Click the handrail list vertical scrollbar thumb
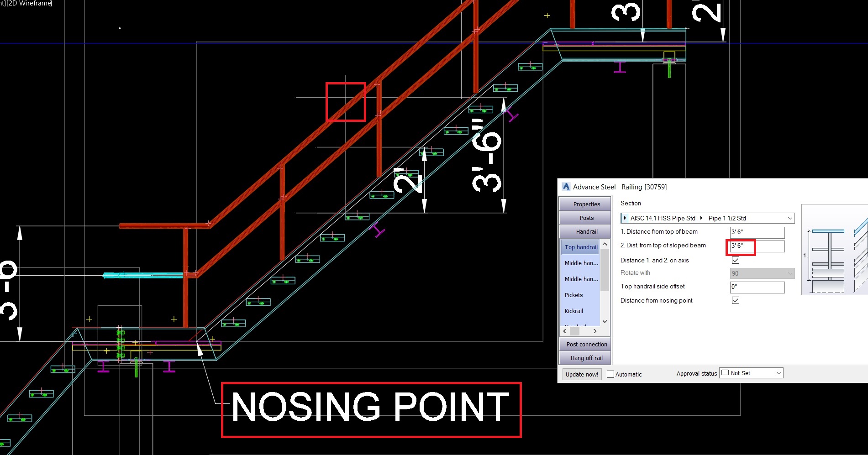This screenshot has width=868, height=455. [x=605, y=270]
